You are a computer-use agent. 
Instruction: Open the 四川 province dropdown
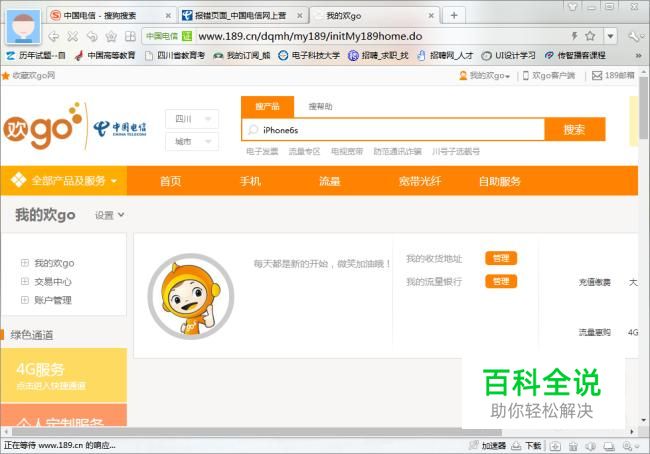click(192, 119)
